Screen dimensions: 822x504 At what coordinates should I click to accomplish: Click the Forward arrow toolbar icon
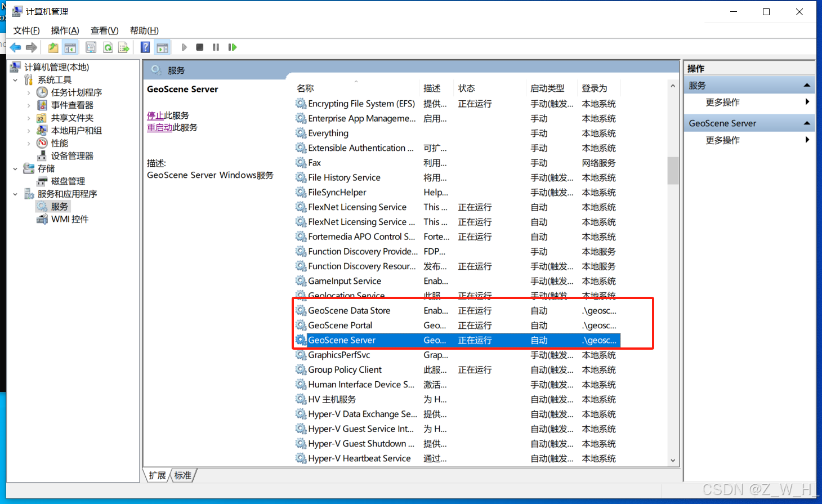point(32,47)
